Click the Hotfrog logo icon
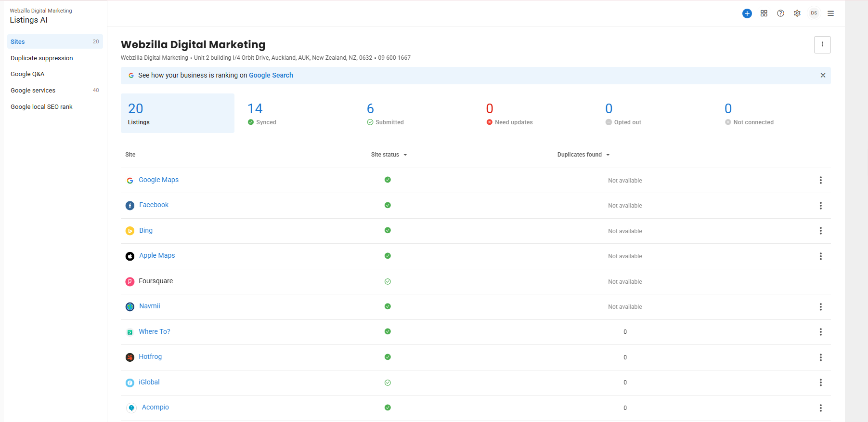 pyautogui.click(x=130, y=357)
